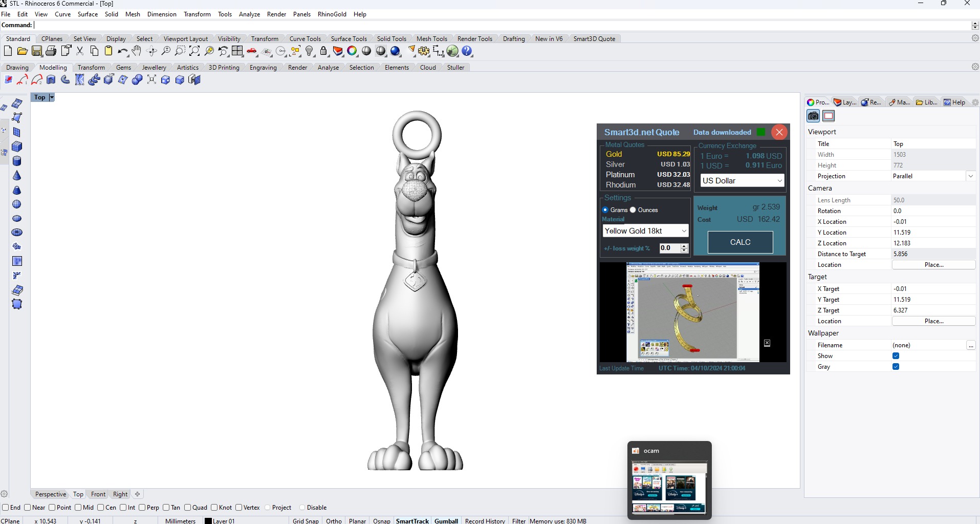Print using the printer icon
Screen dimensions: 980x524
click(51, 51)
